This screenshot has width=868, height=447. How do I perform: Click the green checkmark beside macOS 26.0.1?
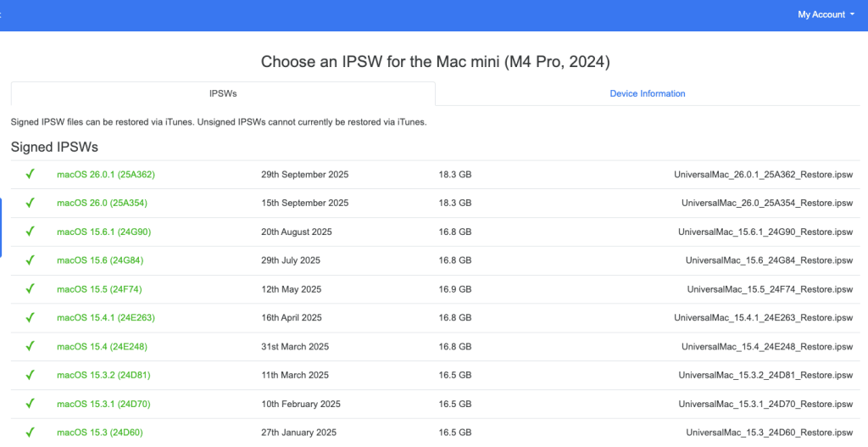click(31, 175)
